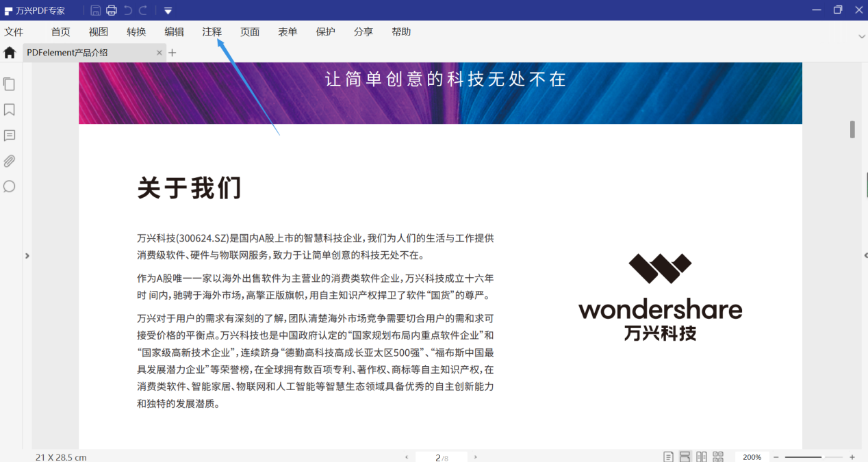Add a new tab with plus icon
The width and height of the screenshot is (868, 462).
point(173,53)
